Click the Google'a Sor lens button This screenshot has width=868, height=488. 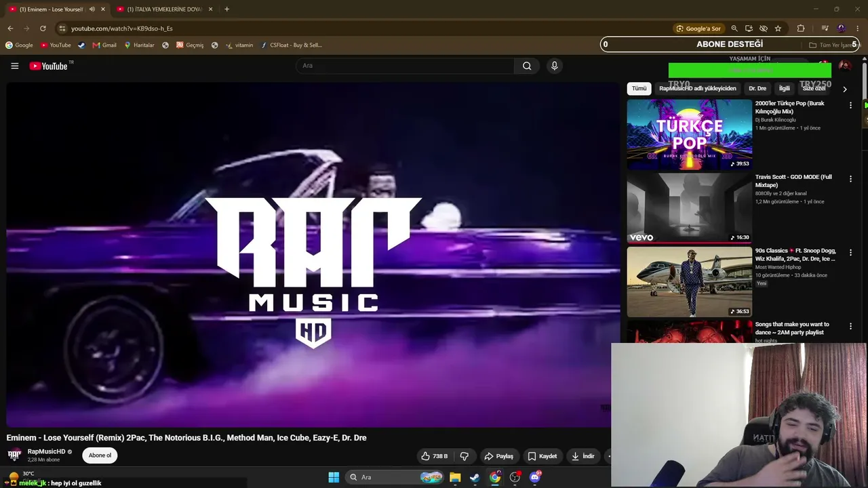pyautogui.click(x=698, y=28)
